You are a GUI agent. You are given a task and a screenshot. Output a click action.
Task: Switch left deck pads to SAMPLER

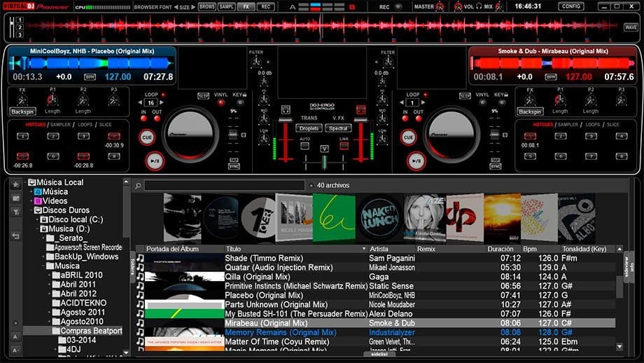point(60,125)
